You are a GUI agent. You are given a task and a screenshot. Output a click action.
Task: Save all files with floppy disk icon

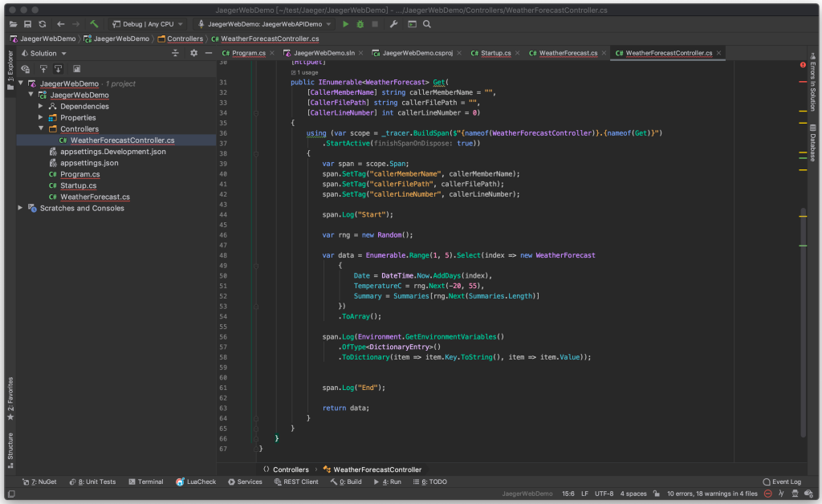[x=28, y=24]
